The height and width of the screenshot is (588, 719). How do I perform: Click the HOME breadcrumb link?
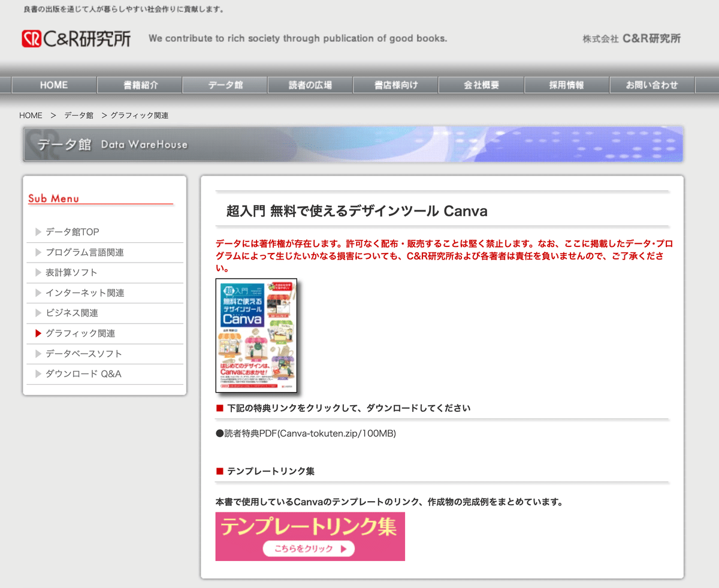click(31, 115)
